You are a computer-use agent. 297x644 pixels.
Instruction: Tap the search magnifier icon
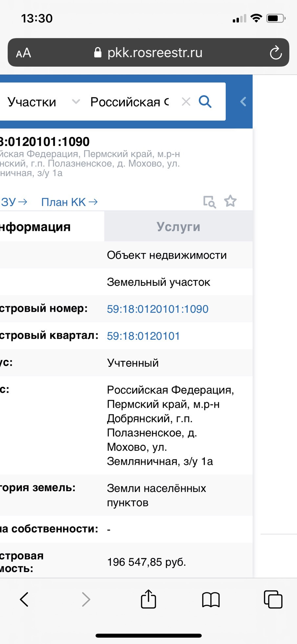[205, 102]
